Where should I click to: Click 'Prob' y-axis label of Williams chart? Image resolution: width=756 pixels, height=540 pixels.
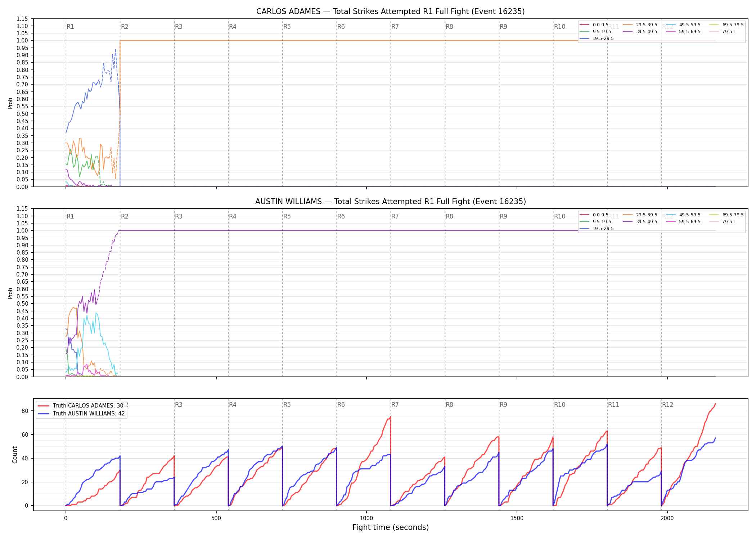[10, 293]
